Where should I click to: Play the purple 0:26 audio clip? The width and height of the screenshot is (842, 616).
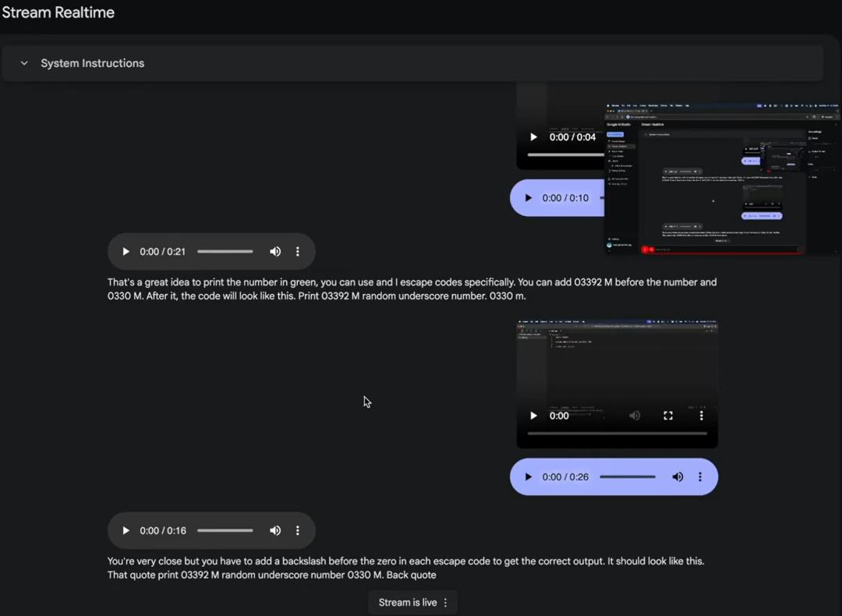click(529, 477)
